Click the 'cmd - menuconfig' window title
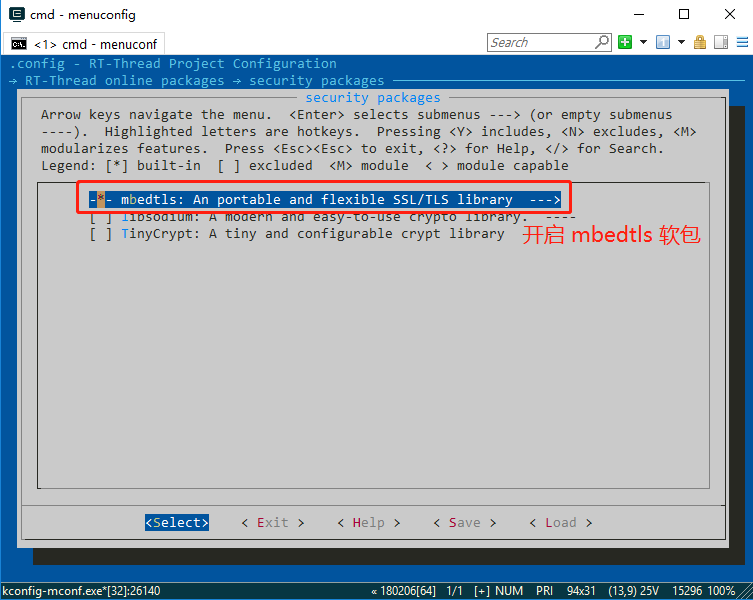 coord(83,14)
